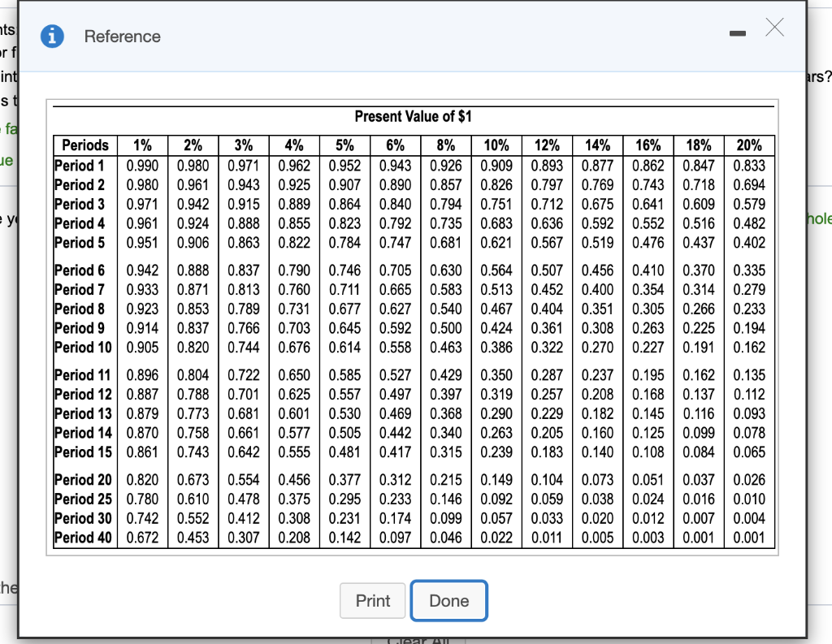
Task: Click 0.780 in the Period 25 row
Action: [x=142, y=499]
